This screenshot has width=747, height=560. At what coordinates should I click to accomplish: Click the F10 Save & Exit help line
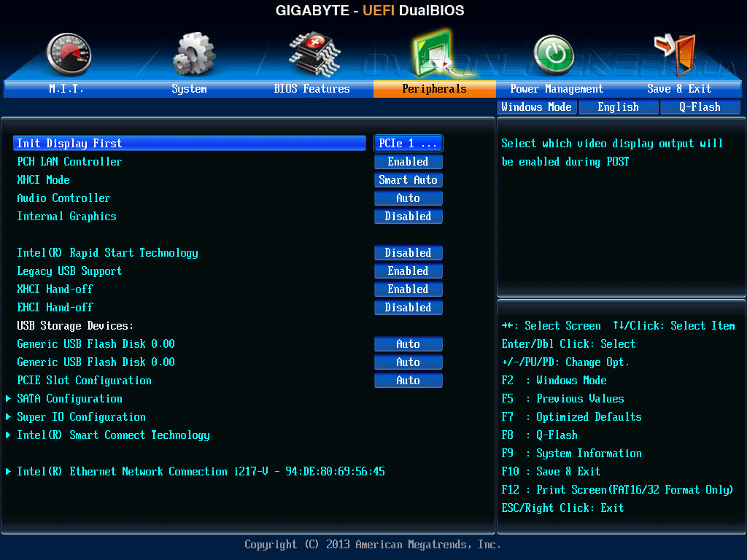551,472
